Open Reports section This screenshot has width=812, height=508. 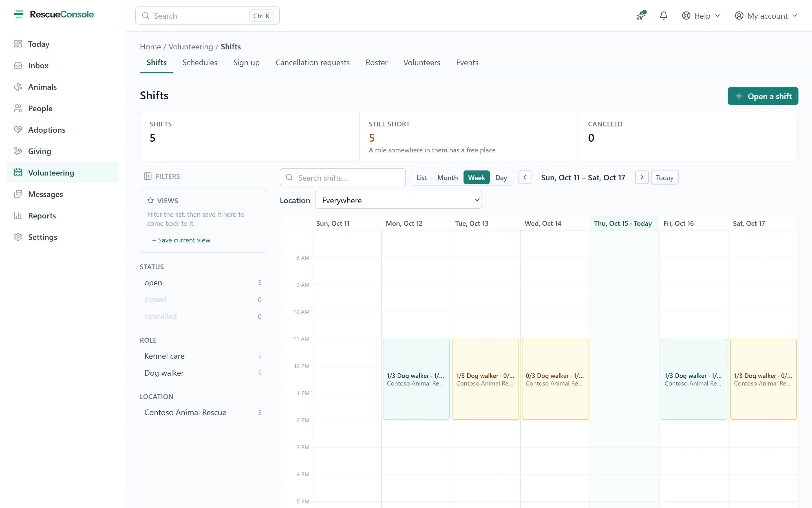pyautogui.click(x=63, y=216)
